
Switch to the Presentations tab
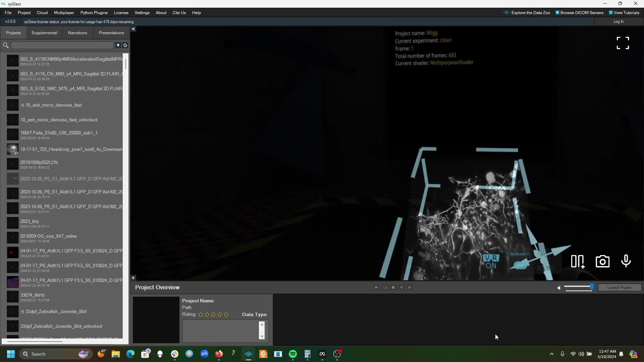click(x=111, y=33)
